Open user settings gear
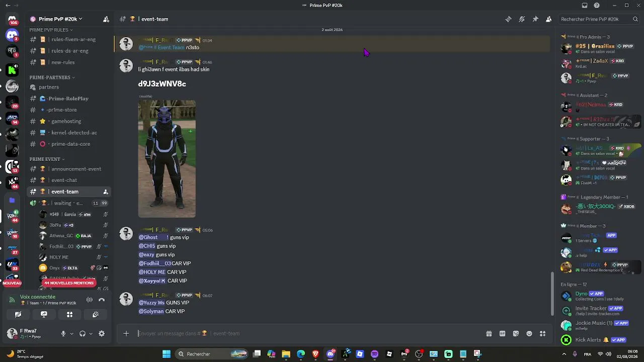The image size is (644, 362). 102,333
